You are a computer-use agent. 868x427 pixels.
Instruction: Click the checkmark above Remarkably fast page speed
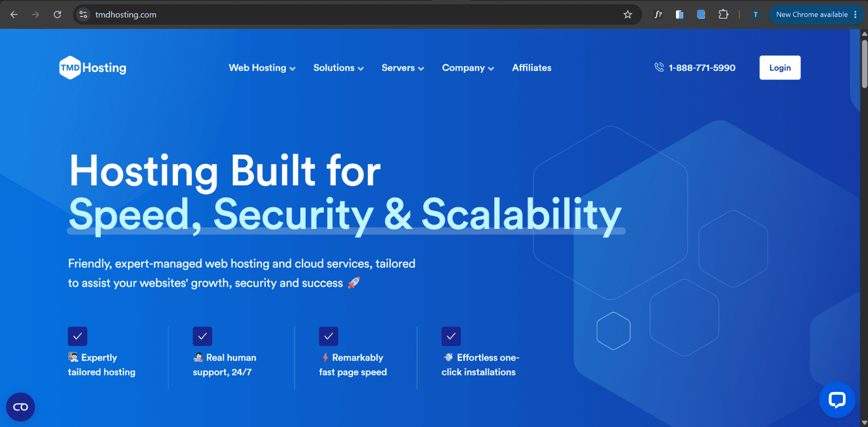329,336
